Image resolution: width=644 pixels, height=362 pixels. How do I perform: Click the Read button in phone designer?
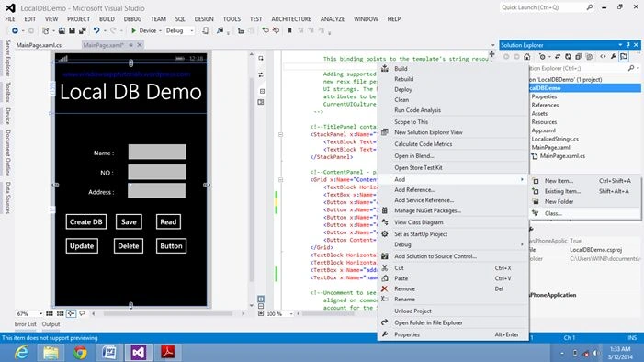tap(168, 221)
